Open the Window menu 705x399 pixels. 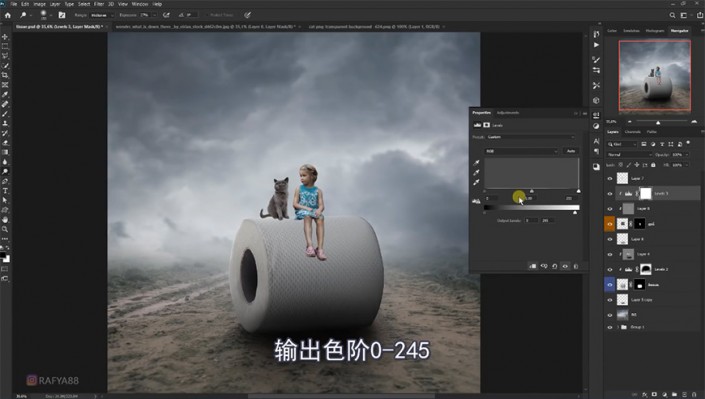tap(140, 4)
